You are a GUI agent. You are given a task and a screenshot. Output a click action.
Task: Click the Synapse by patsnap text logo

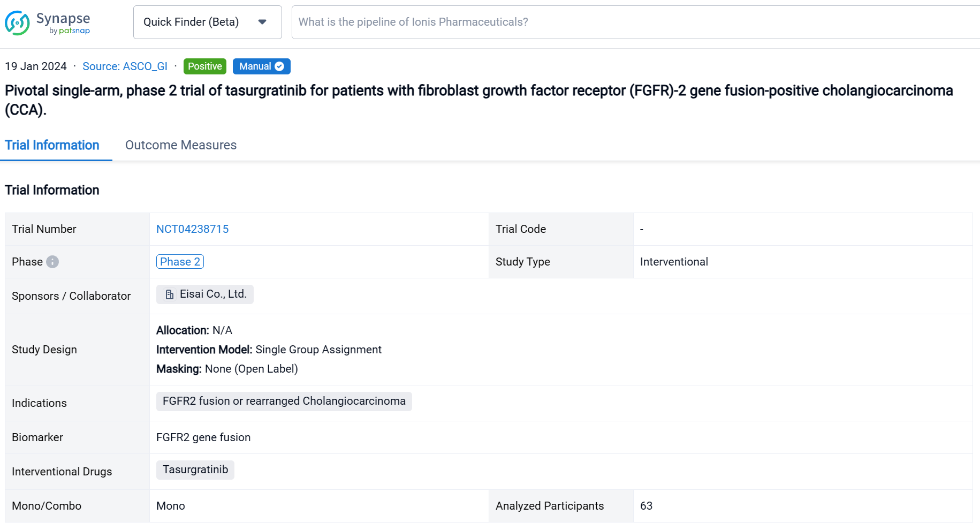click(63, 22)
